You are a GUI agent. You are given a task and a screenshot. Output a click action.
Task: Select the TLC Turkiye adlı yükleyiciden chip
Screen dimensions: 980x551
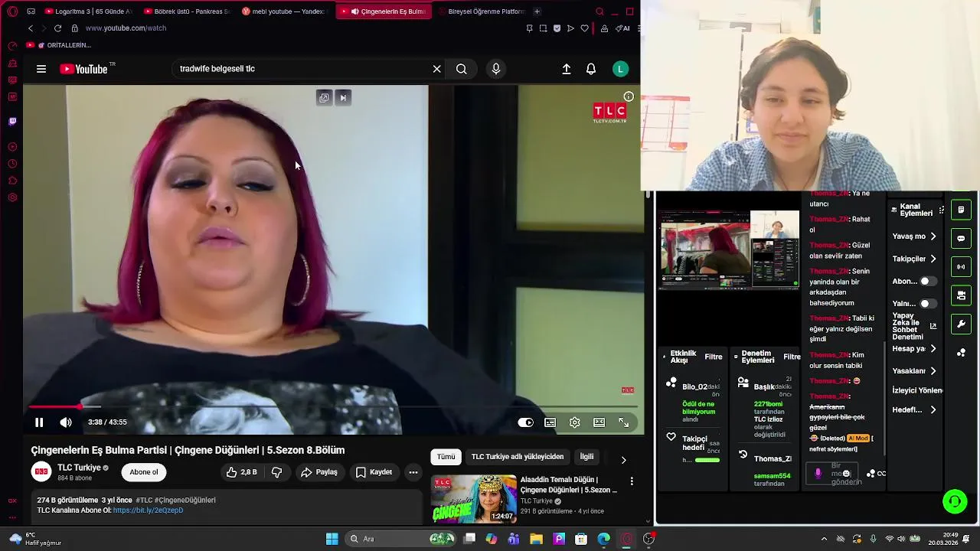point(518,457)
